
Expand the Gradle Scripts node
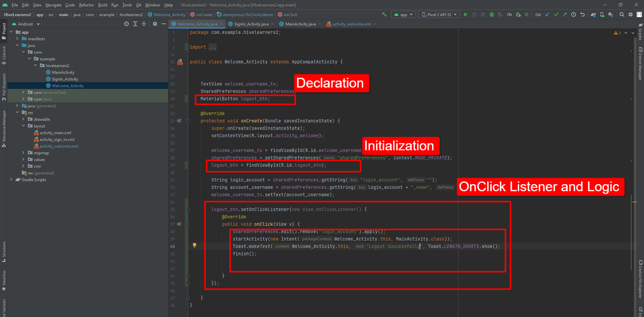coord(11,180)
